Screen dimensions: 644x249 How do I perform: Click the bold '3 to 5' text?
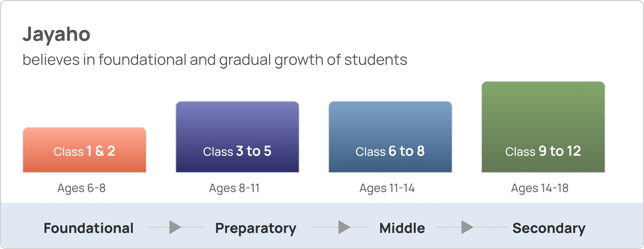(x=254, y=151)
